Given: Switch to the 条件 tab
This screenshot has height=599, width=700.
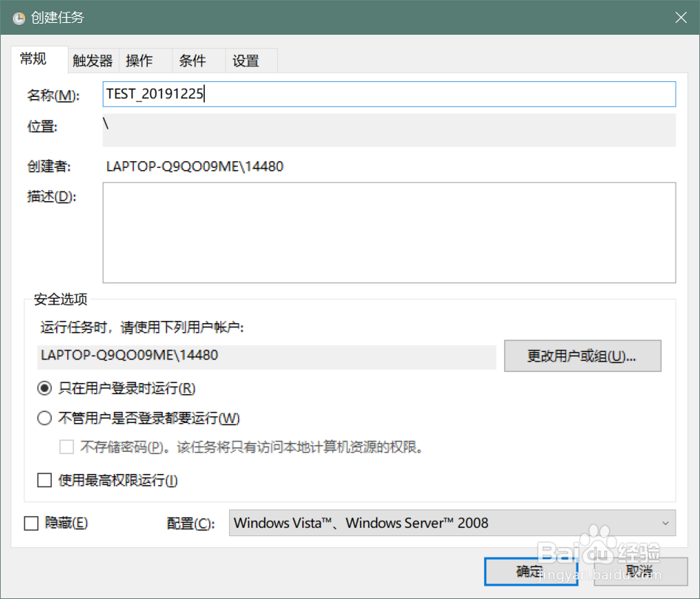Looking at the screenshot, I should pos(198,61).
